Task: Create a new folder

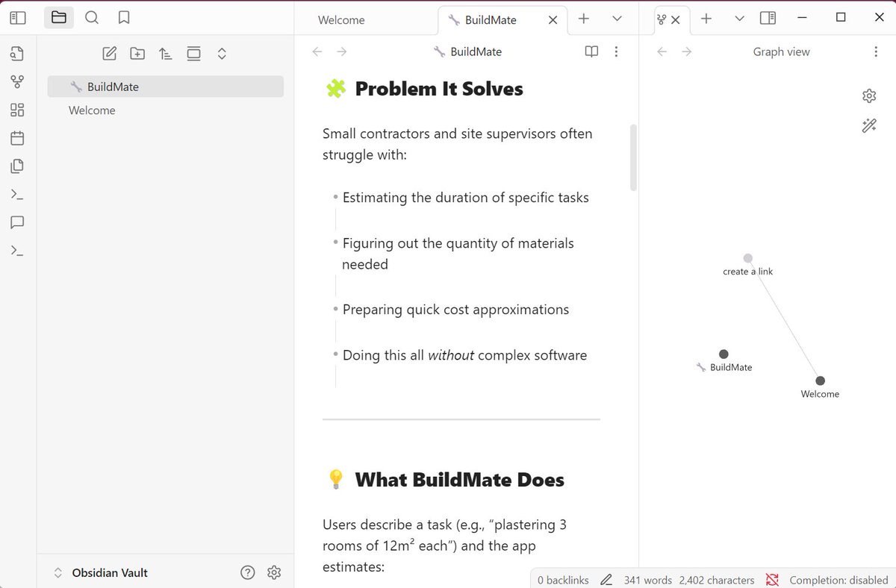Action: point(137,53)
